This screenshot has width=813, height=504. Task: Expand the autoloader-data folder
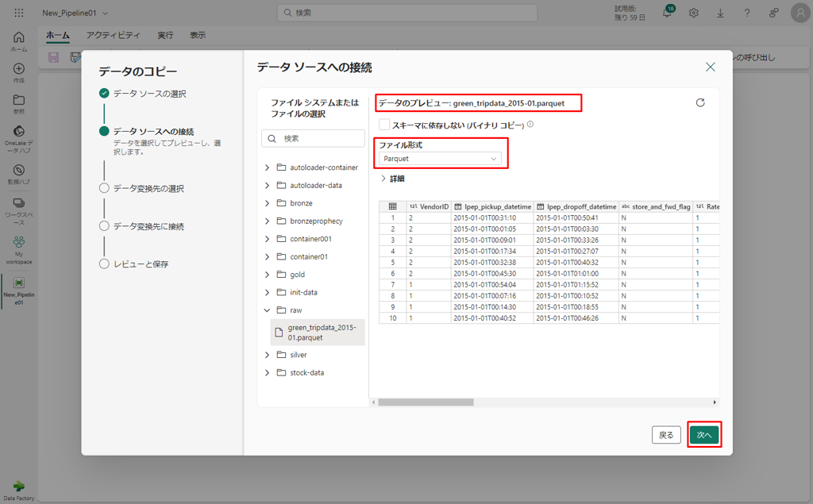click(267, 185)
